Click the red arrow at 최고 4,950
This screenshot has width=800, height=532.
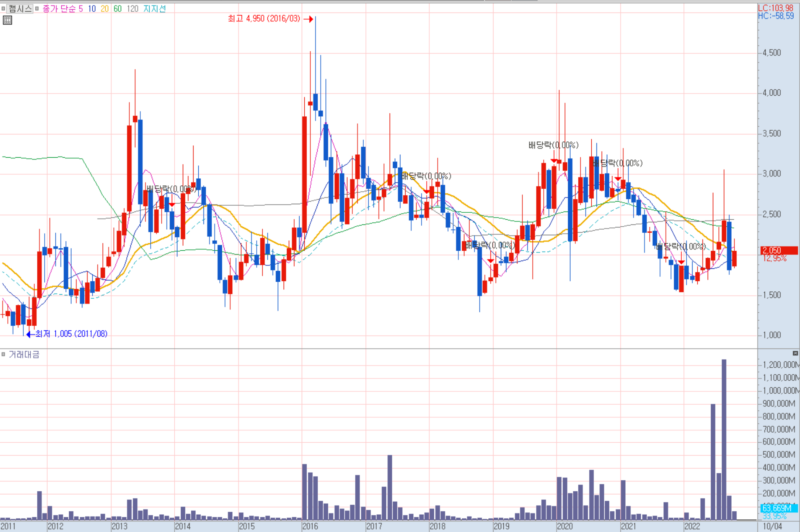308,19
